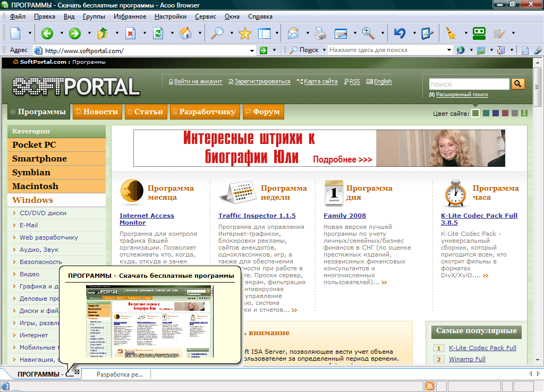The image size is (544, 392).
Task: Click the page scrollbar down arrow
Action: click(538, 360)
